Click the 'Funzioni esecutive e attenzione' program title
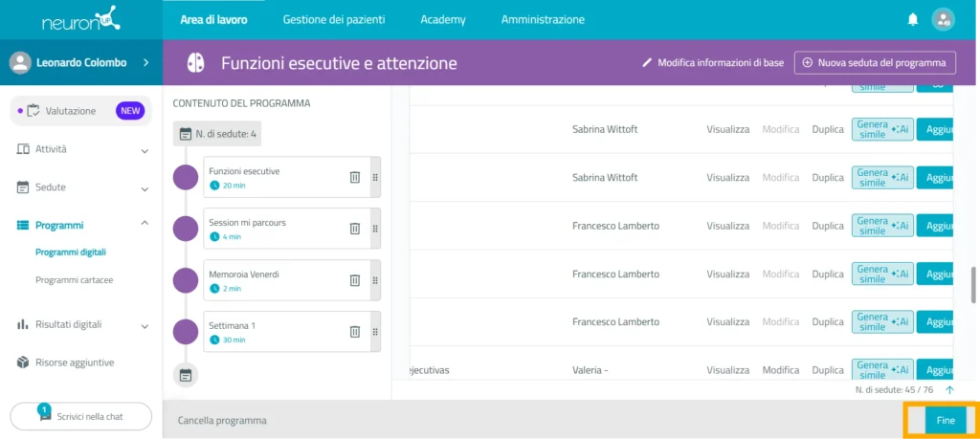This screenshot has height=439, width=980. pos(339,62)
